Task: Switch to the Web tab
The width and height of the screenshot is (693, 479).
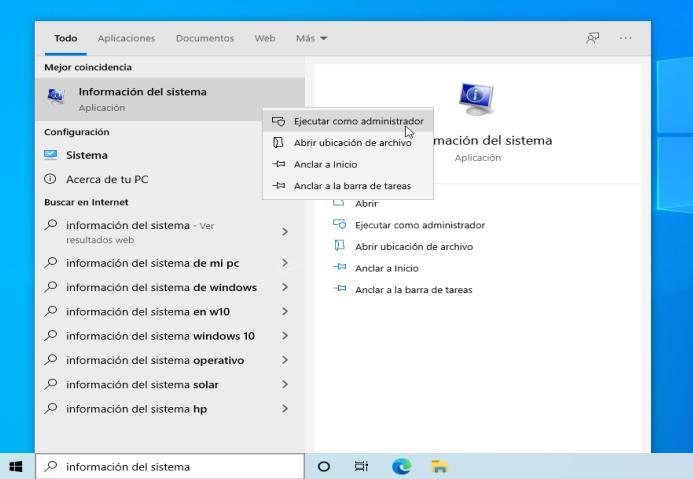Action: [265, 38]
